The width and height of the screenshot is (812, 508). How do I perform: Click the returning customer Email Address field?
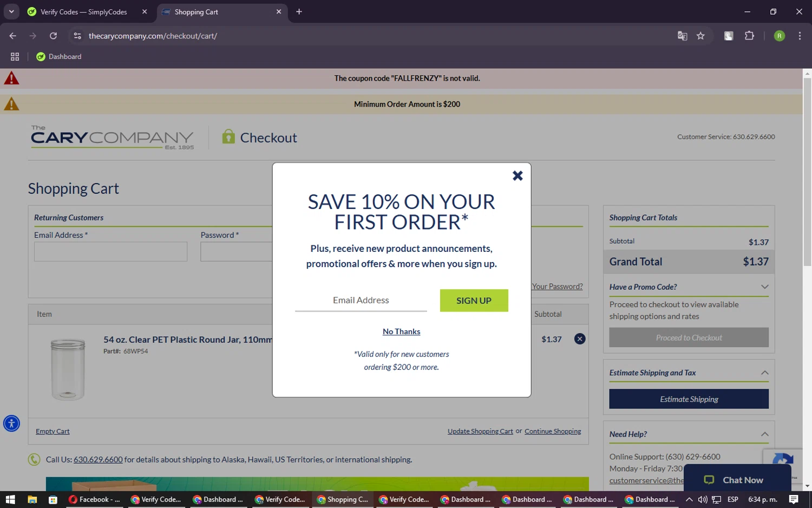click(x=110, y=252)
